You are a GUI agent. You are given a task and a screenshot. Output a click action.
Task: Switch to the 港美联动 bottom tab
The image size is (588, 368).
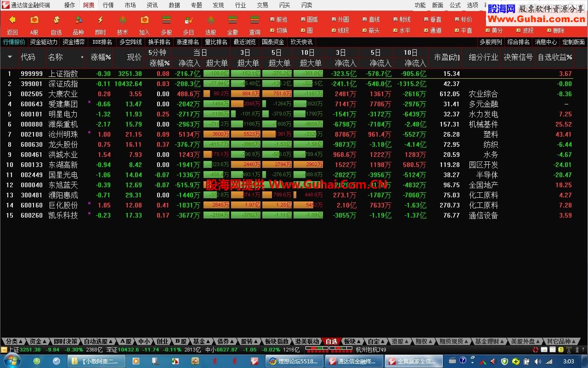(x=307, y=341)
